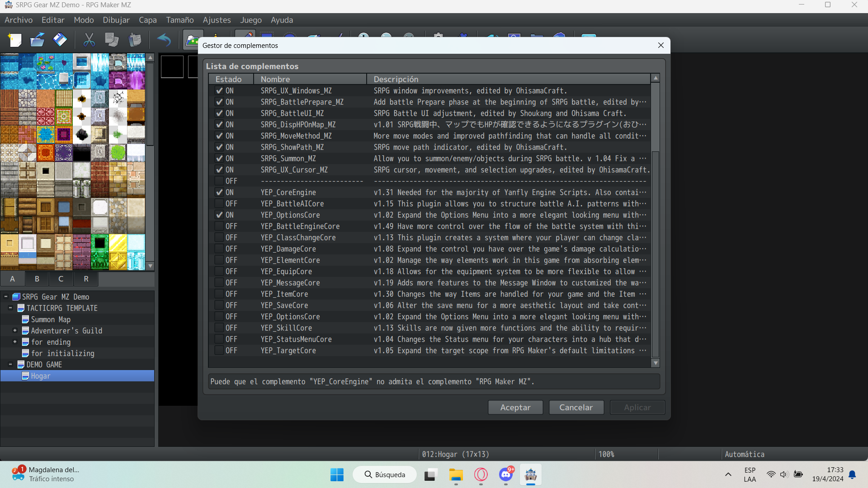Click the plugin list scroll-up arrow
The height and width of the screenshot is (488, 868).
pos(656,78)
